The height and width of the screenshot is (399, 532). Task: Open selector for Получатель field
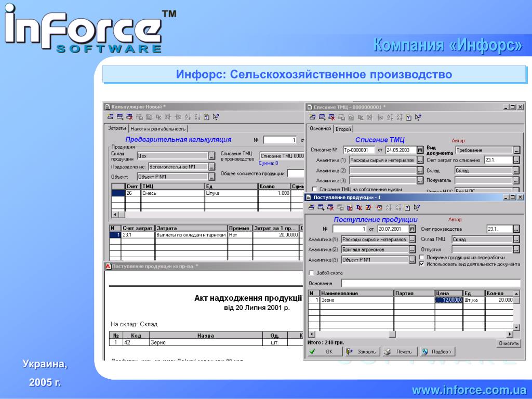(x=516, y=180)
